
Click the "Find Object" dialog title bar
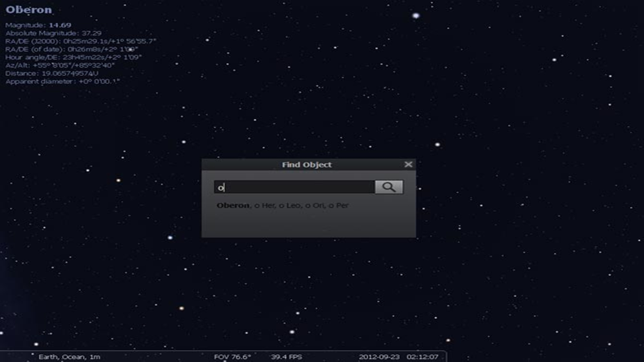click(x=307, y=164)
